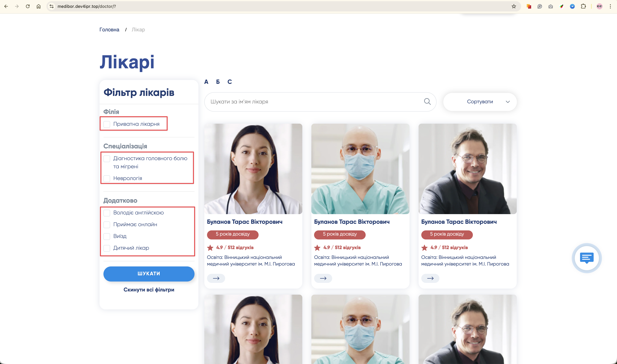Select the Дитячий лікар checkbox
The width and height of the screenshot is (617, 364).
point(107,248)
